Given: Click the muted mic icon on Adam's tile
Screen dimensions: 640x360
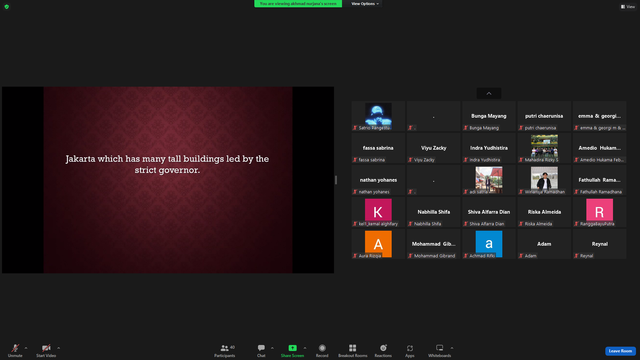Looking at the screenshot, I should coord(521,256).
